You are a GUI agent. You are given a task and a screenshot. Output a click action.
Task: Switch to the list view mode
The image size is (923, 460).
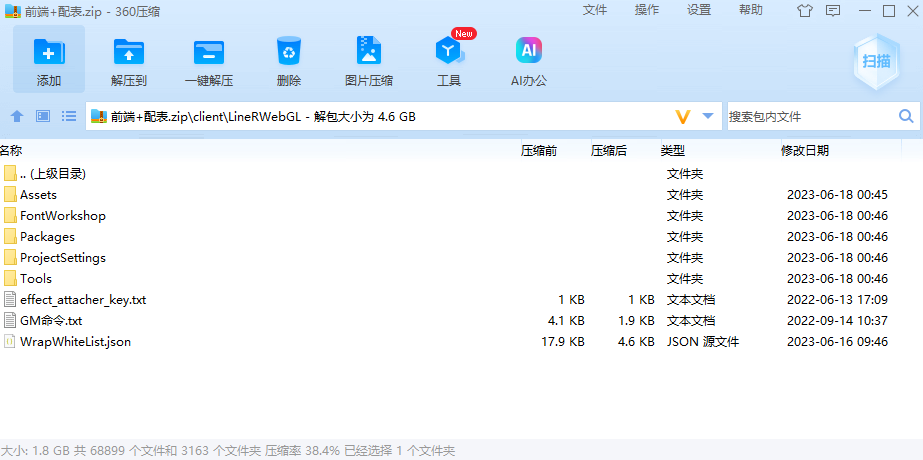click(x=69, y=116)
